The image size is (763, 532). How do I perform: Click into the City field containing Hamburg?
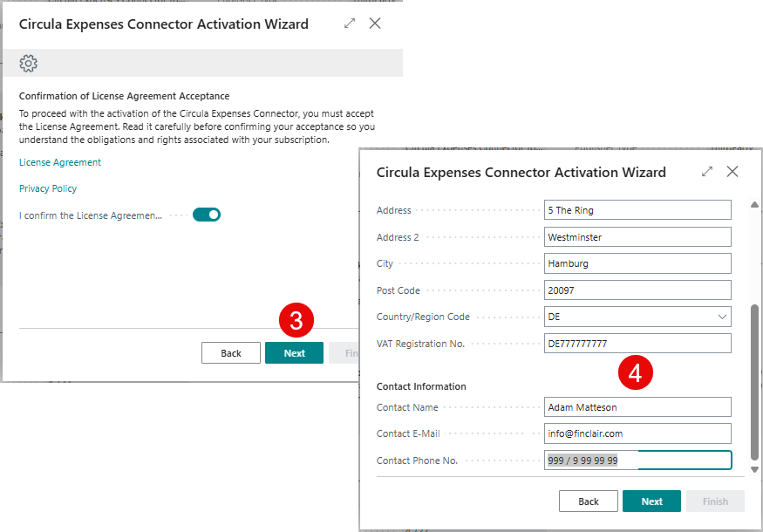coord(637,263)
